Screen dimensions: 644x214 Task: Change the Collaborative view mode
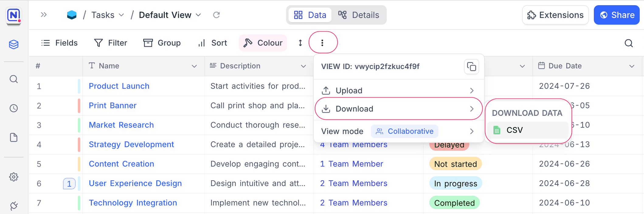click(x=404, y=131)
